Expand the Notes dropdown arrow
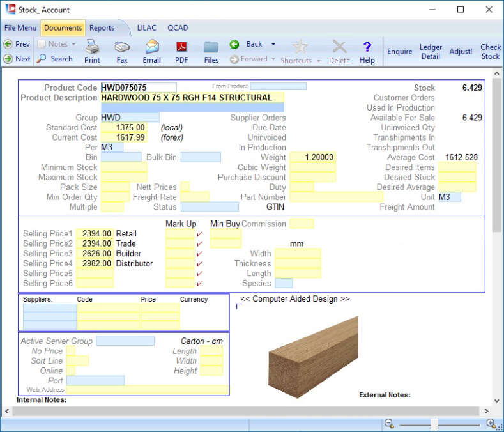This screenshot has height=432, width=504. coord(73,44)
